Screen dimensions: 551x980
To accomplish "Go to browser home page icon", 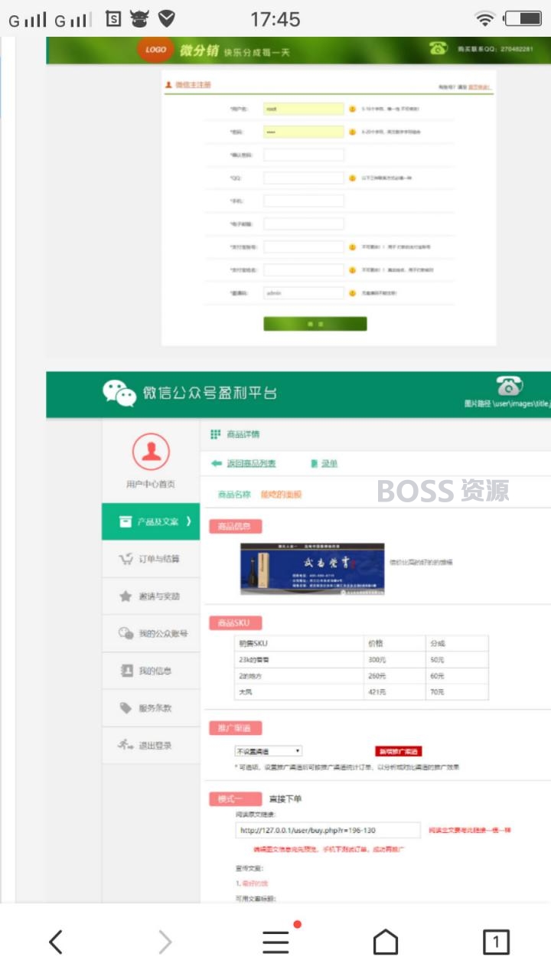I will pos(386,942).
